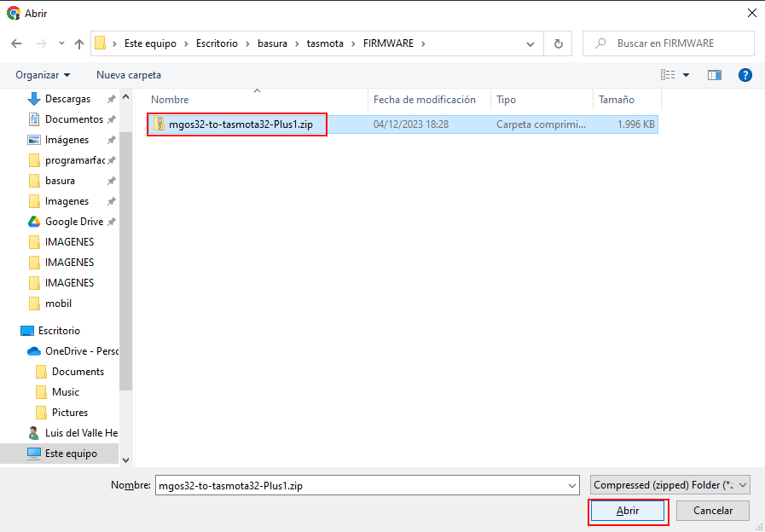Refresh the FIRMWARE folder view
The height and width of the screenshot is (532, 765).
coord(558,43)
